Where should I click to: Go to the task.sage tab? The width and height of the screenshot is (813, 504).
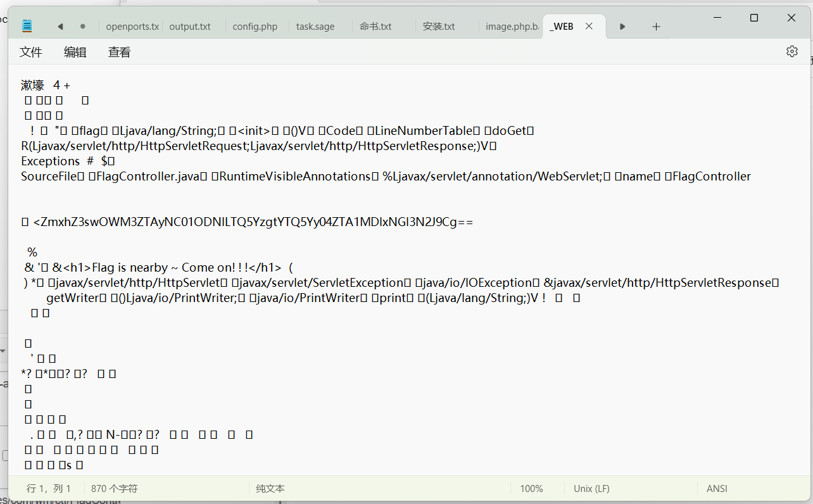coord(315,27)
